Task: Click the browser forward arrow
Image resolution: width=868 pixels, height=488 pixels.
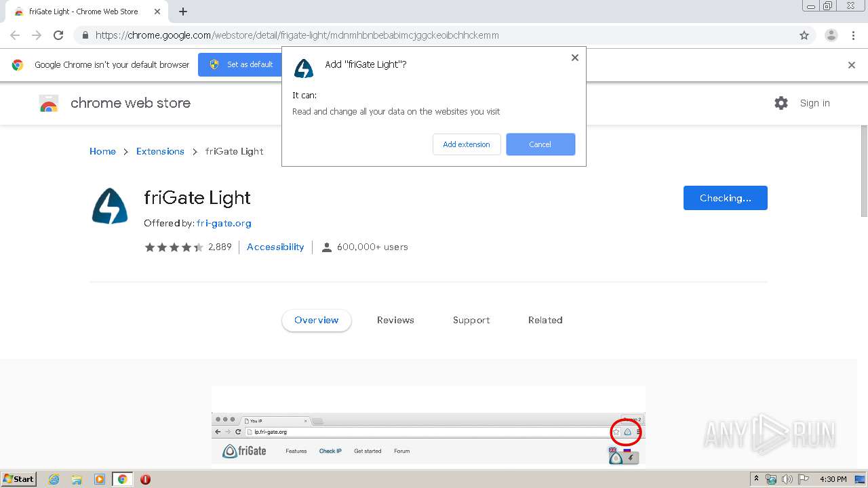Action: (x=37, y=35)
